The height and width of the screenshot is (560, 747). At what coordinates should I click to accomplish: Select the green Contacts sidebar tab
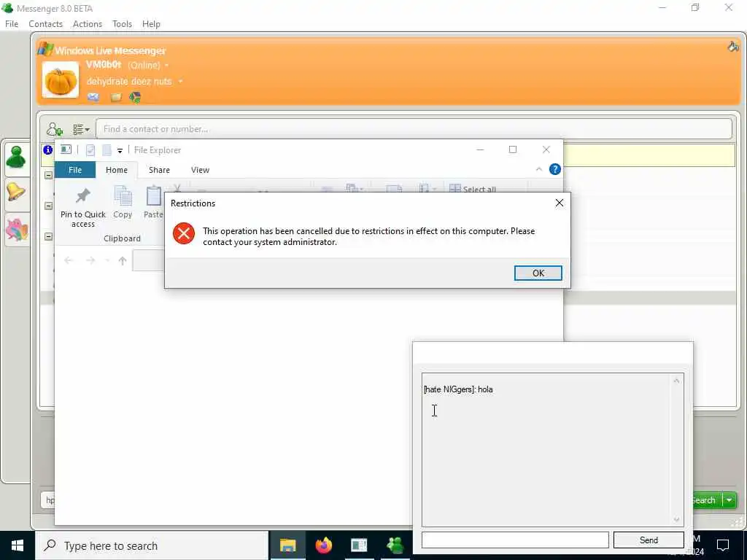(x=16, y=157)
